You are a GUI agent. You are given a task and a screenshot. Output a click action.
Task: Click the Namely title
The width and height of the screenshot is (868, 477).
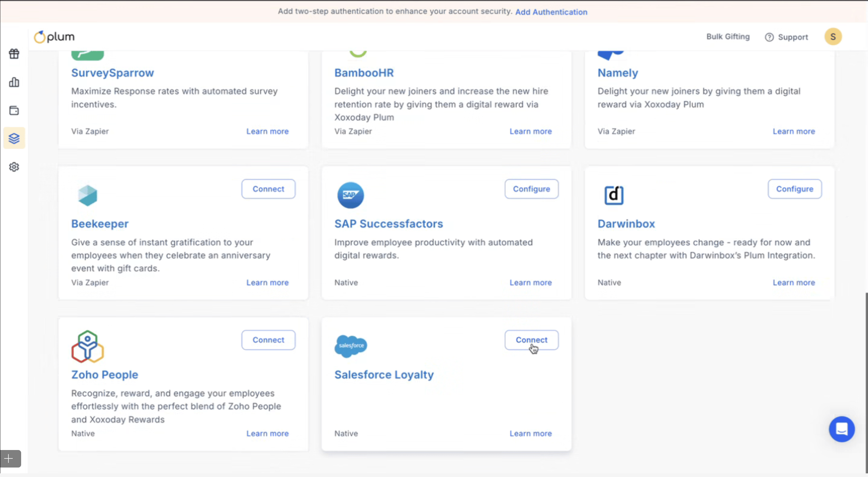tap(618, 73)
